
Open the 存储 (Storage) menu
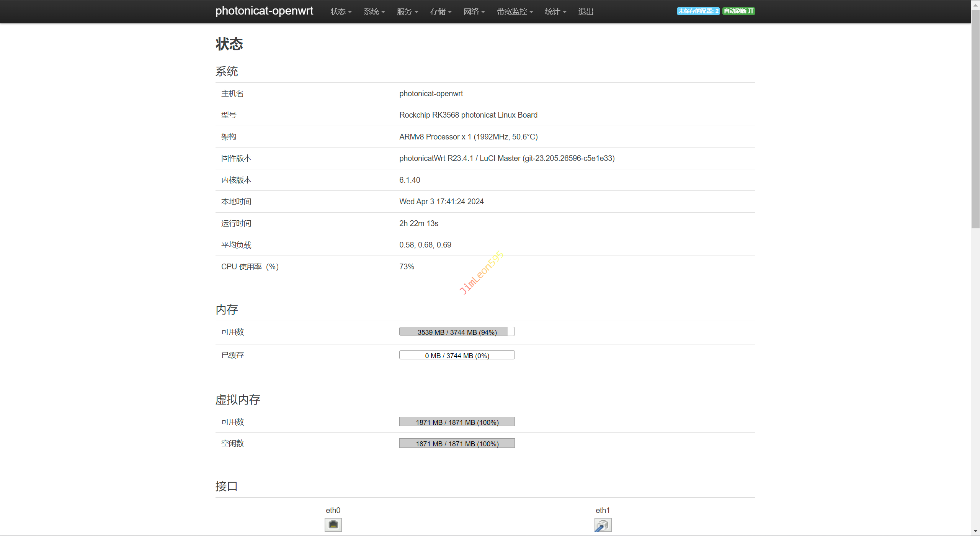tap(441, 11)
